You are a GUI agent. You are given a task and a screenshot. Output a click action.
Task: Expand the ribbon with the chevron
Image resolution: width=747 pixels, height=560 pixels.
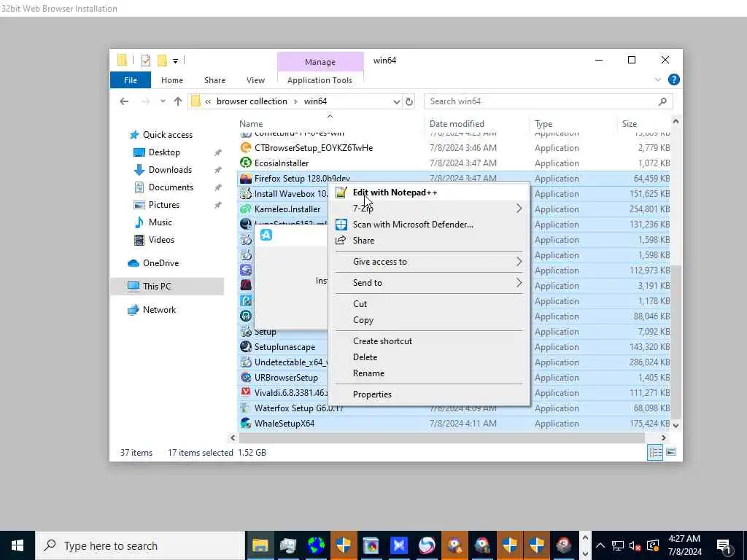658,79
